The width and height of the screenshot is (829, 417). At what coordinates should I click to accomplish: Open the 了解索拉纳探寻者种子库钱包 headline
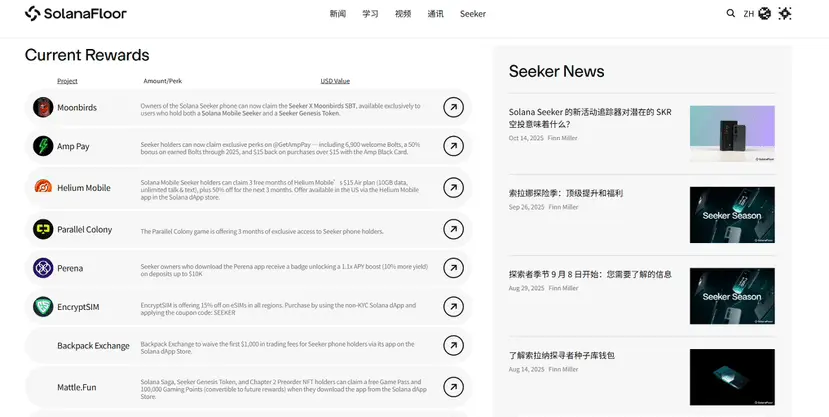pyautogui.click(x=561, y=355)
